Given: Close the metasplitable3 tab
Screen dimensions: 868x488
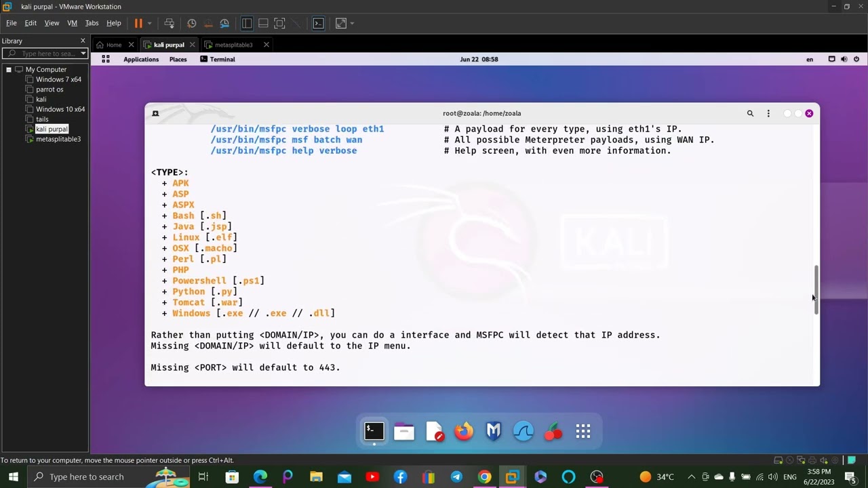Looking at the screenshot, I should [x=267, y=45].
